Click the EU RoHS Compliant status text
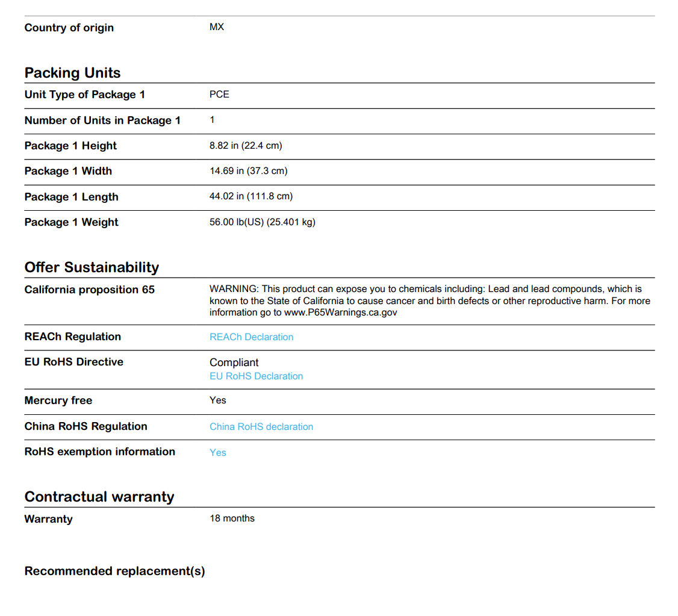Image resolution: width=678 pixels, height=616 pixels. (x=234, y=362)
